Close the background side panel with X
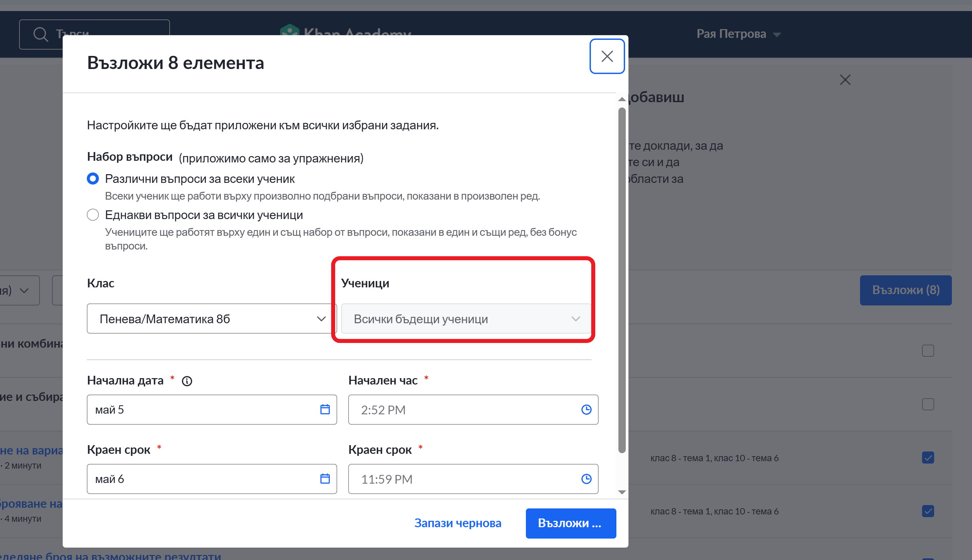This screenshot has height=560, width=972. point(845,80)
